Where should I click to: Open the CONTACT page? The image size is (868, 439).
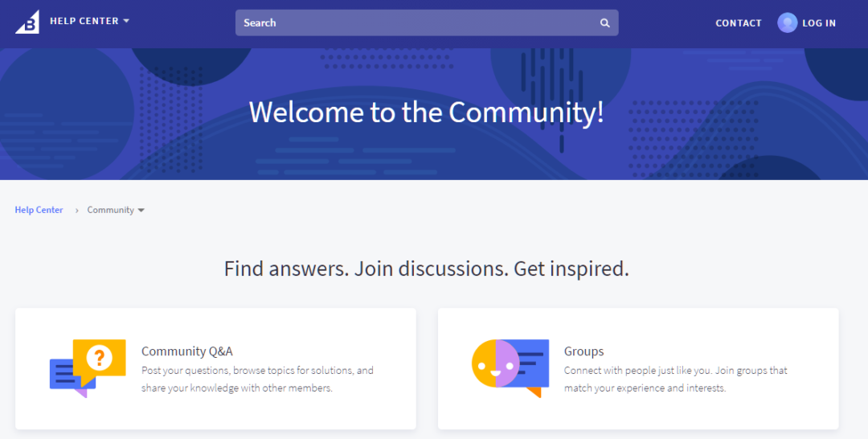[x=739, y=23]
